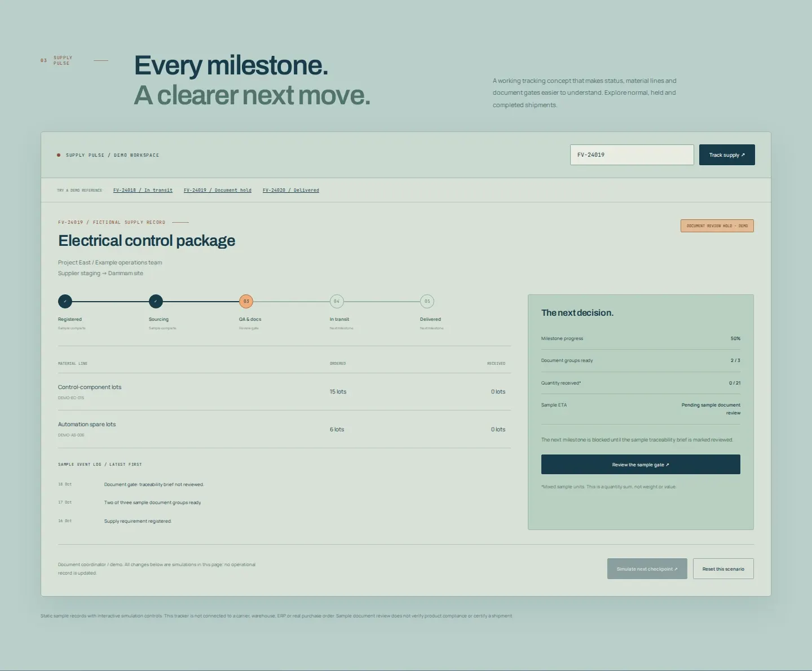This screenshot has width=812, height=671.
Task: Select the 04 In transit milestone marker
Action: pos(337,302)
